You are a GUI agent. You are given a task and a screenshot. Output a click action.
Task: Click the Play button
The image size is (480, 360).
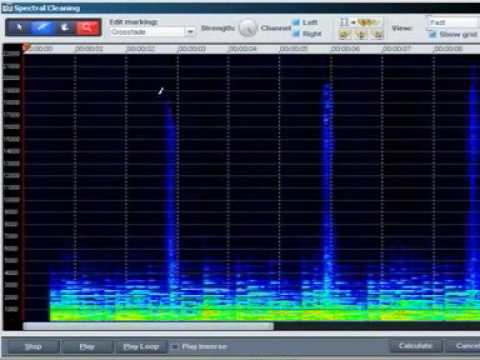coord(87,347)
